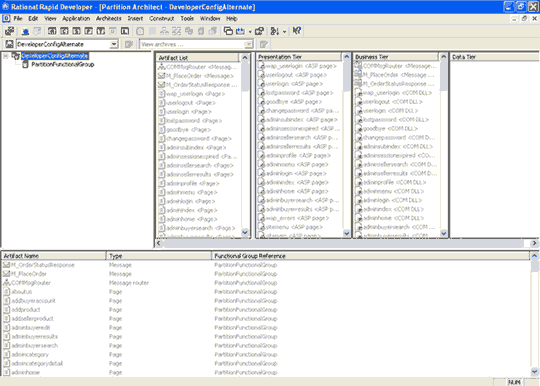Click the configuration icon left of DeveloperConfigAlternate combo

[x=9, y=44]
